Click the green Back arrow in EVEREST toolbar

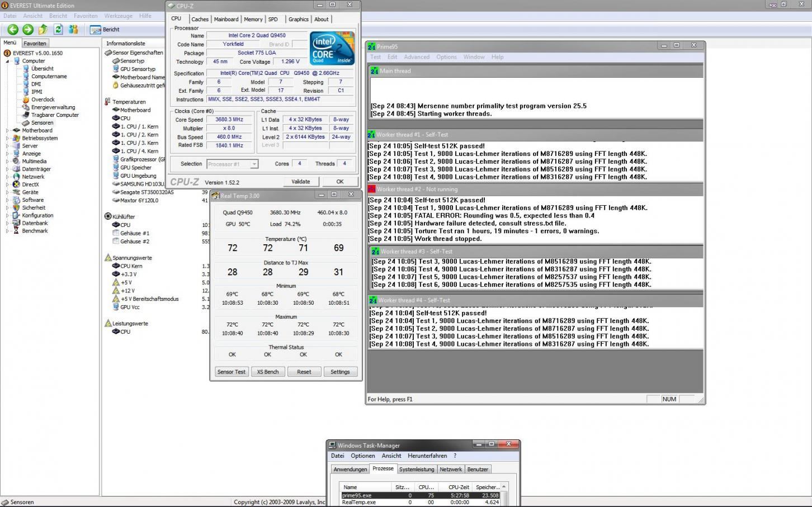(13, 30)
